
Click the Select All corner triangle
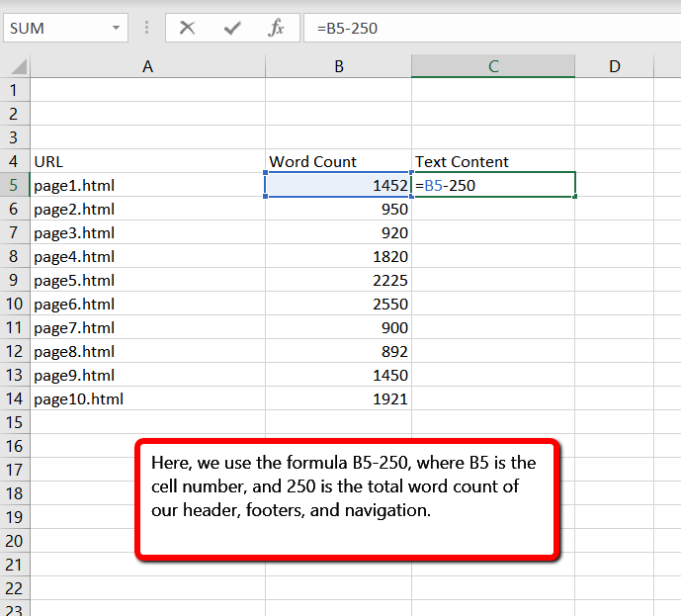tap(18, 67)
